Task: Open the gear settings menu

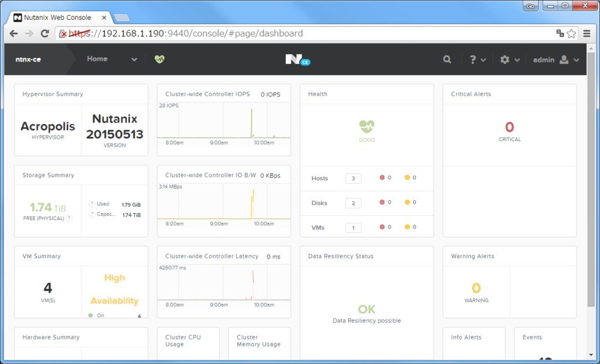Action: tap(504, 60)
